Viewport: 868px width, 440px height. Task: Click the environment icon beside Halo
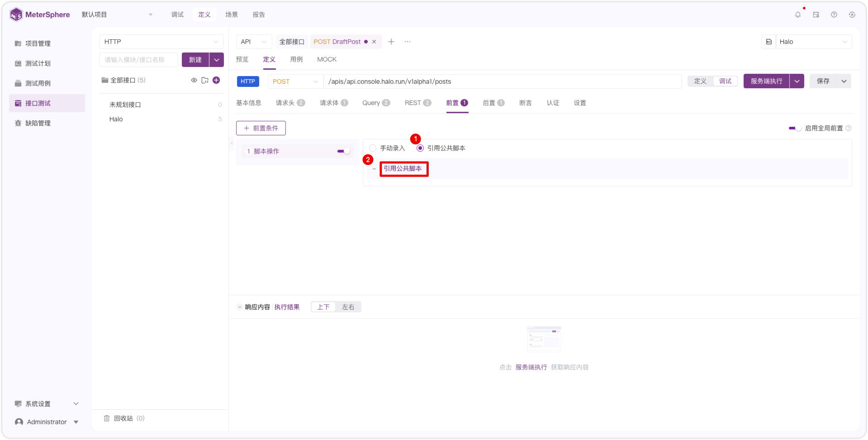click(769, 42)
